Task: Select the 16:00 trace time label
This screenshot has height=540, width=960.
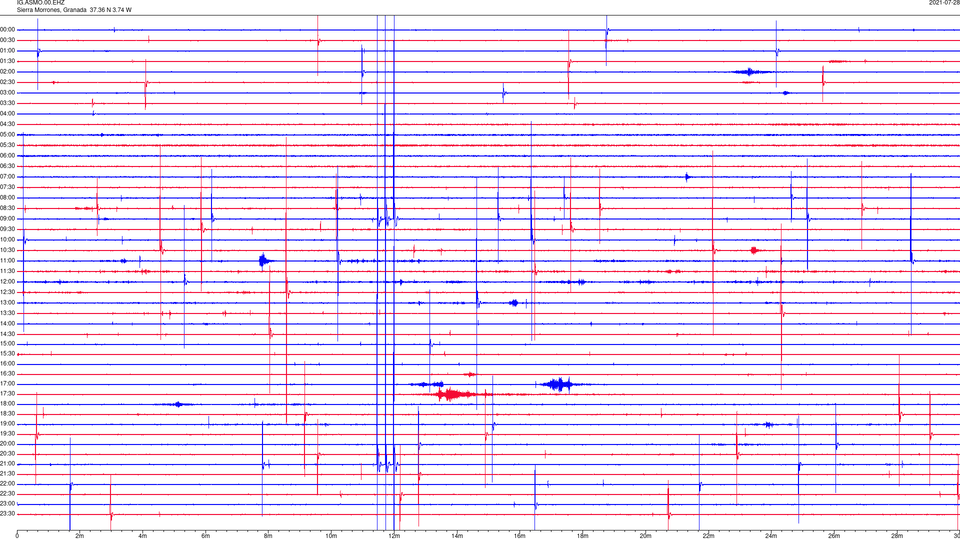Action: [x=8, y=364]
